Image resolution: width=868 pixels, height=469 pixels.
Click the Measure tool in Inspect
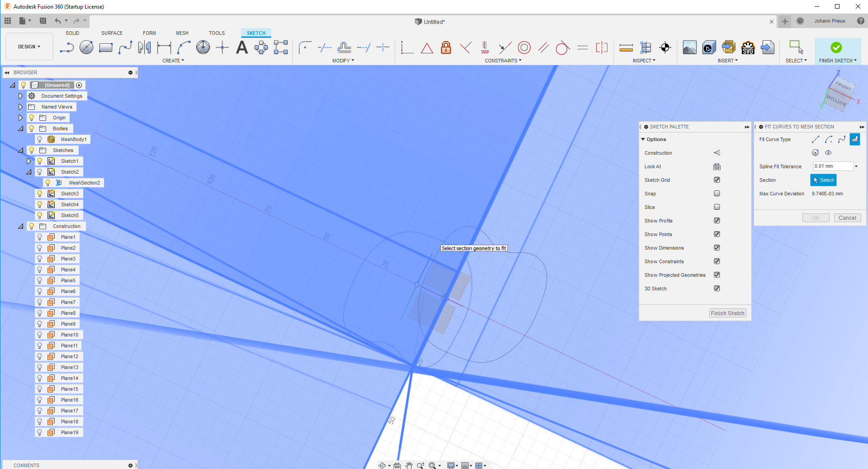(x=626, y=47)
